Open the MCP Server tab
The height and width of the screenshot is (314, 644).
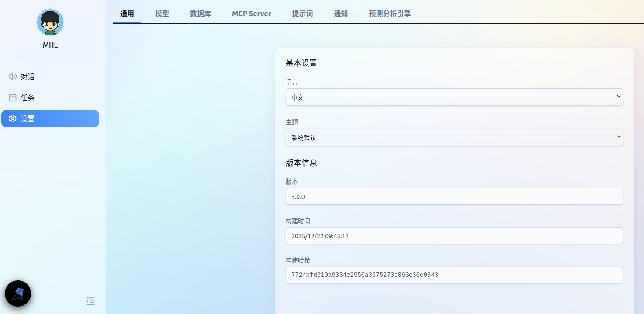(x=251, y=14)
